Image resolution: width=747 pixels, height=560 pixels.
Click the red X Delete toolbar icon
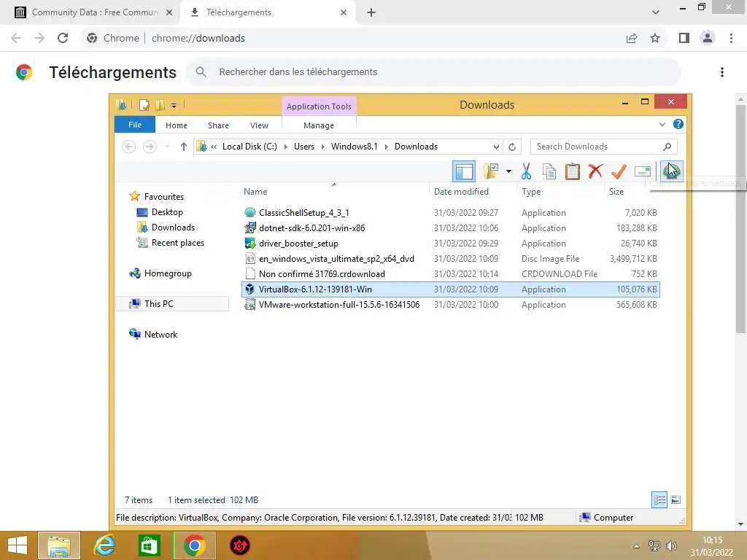[x=595, y=171]
